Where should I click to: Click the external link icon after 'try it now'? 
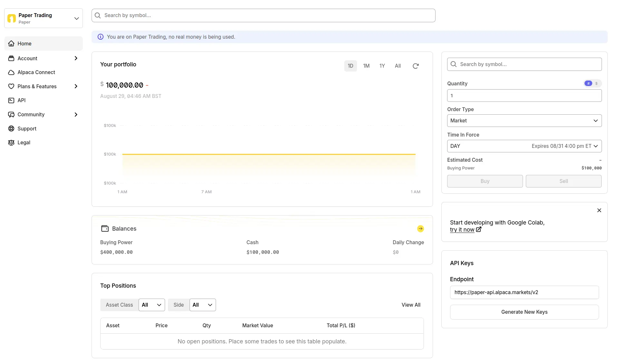pyautogui.click(x=478, y=230)
